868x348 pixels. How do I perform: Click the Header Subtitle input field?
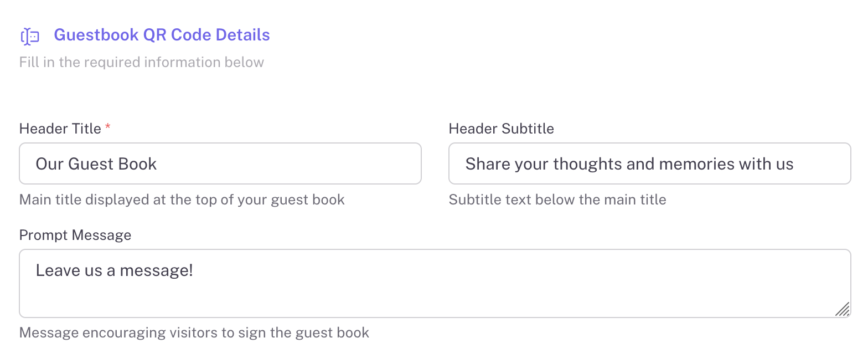pos(649,163)
